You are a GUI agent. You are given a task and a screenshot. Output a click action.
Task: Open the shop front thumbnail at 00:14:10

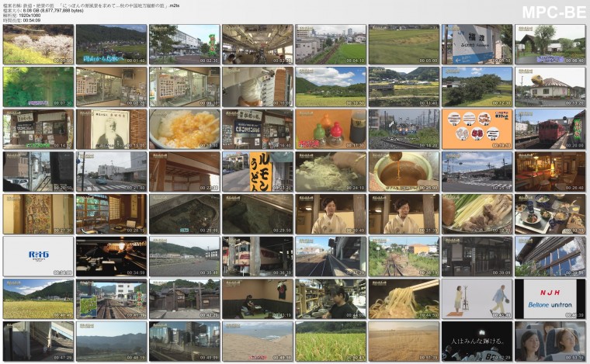pos(38,130)
